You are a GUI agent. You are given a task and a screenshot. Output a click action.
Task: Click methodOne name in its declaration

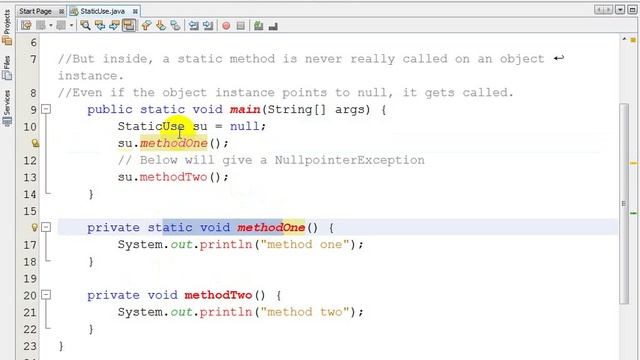click(271, 227)
